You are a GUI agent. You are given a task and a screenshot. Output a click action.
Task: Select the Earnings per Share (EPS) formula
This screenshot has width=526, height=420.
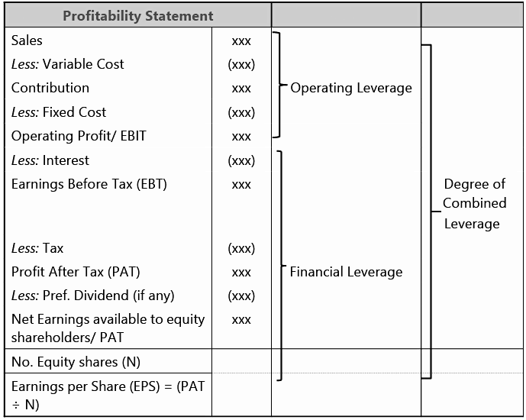click(x=108, y=395)
